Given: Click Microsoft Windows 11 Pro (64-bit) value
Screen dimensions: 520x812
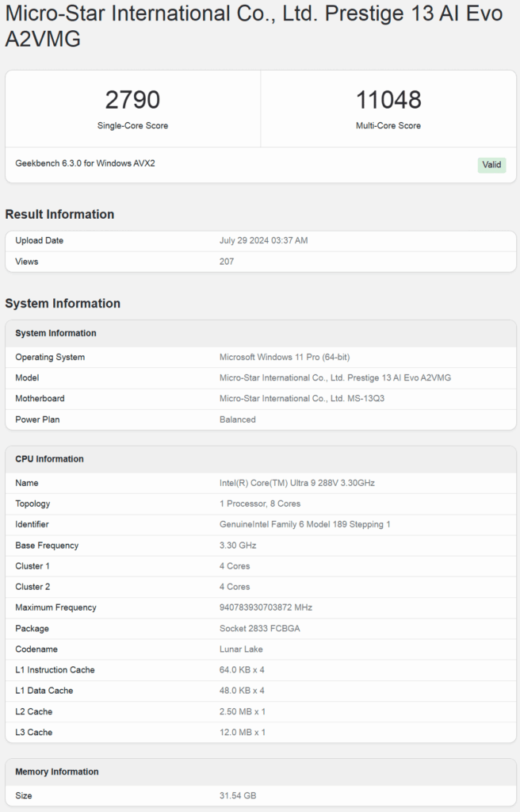Looking at the screenshot, I should tap(285, 358).
